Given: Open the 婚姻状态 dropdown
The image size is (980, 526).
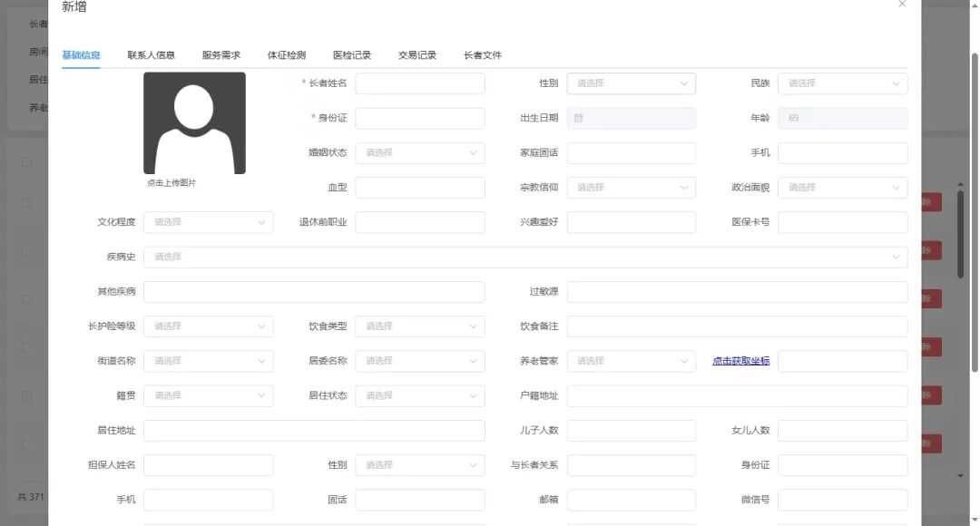Looking at the screenshot, I should pos(419,152).
